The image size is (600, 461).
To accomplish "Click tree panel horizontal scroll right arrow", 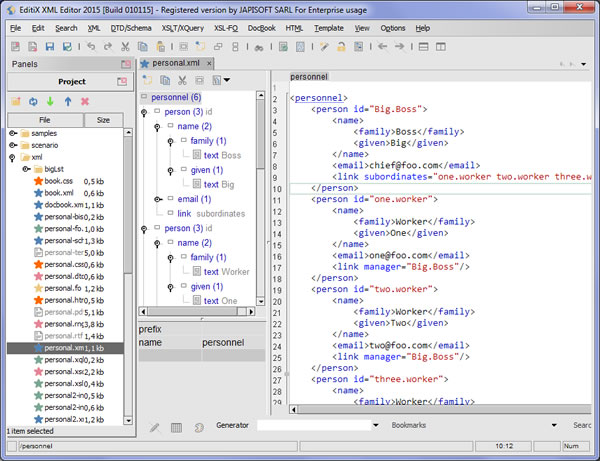I will pyautogui.click(x=251, y=311).
